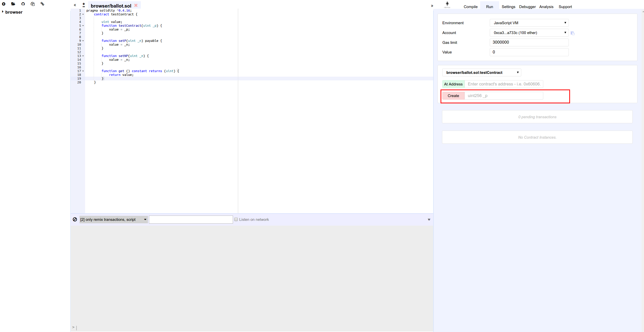Switch to the Compile tab
Image resolution: width=644 pixels, height=332 pixels.
point(470,7)
